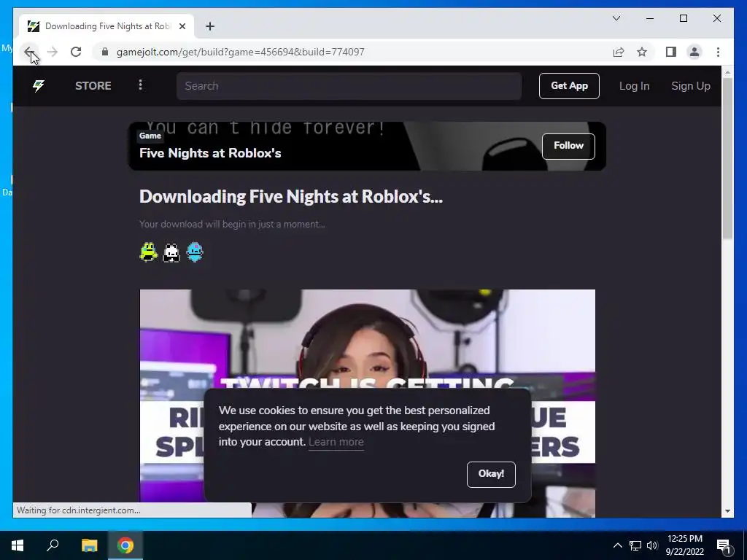
Task: Focus the Game Jolt Search field
Action: coord(349,86)
